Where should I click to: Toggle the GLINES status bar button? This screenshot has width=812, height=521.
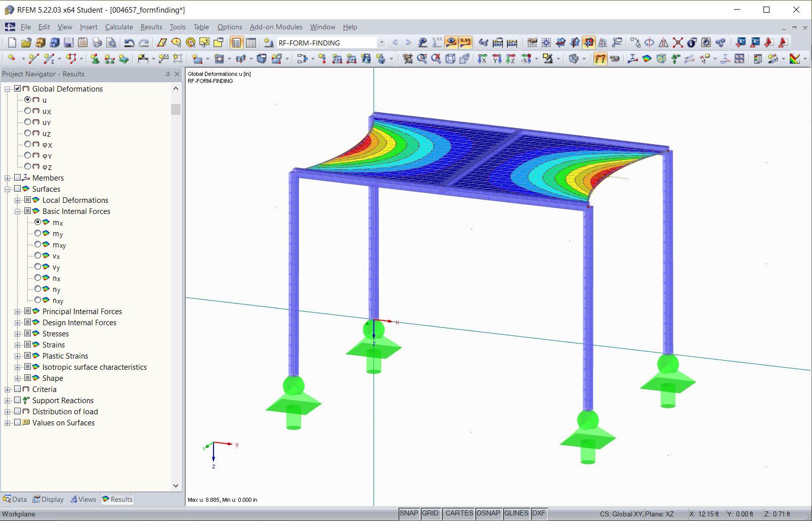pos(517,513)
